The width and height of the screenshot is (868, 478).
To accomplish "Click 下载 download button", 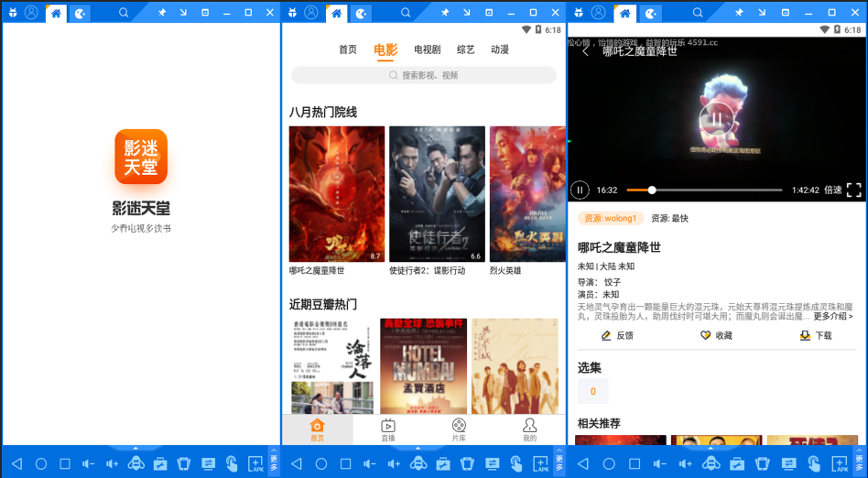I will point(816,335).
